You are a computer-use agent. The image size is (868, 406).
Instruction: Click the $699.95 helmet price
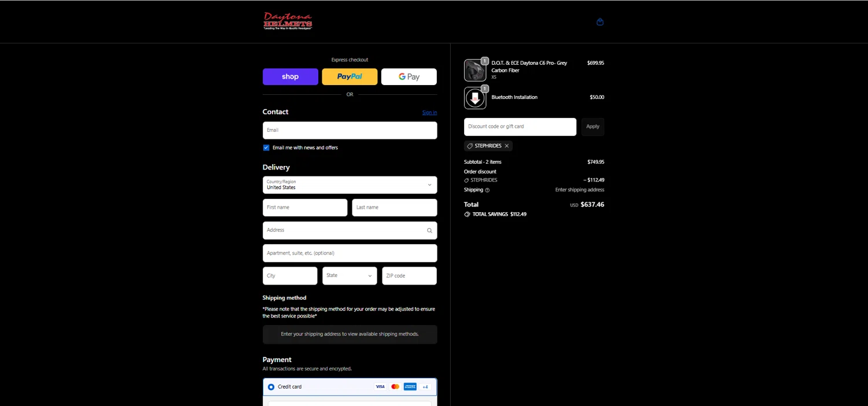pos(595,63)
